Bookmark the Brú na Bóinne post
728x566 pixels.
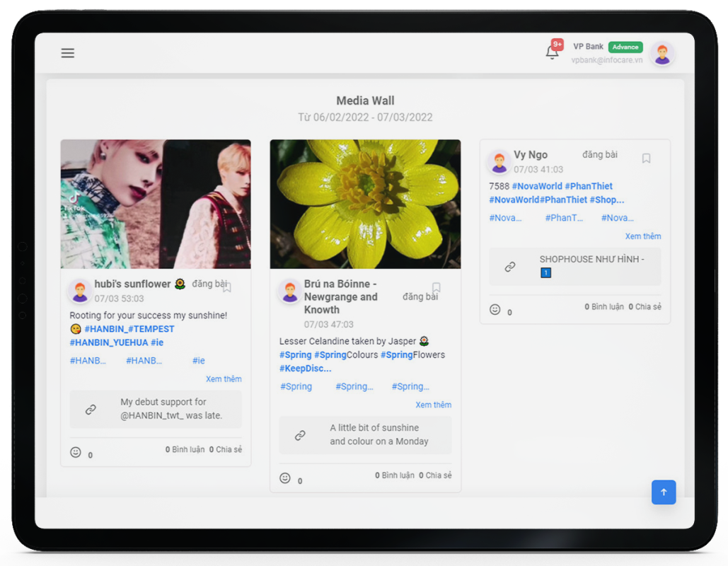(436, 287)
